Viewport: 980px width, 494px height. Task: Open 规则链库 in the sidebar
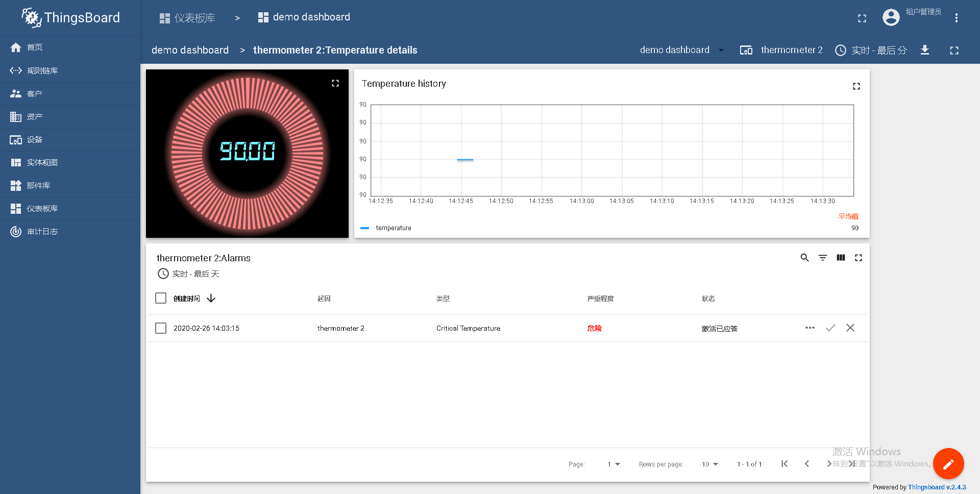pyautogui.click(x=70, y=70)
